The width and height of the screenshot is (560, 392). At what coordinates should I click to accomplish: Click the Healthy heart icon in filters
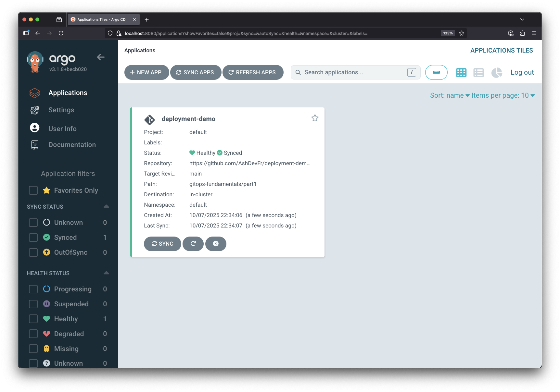(46, 319)
